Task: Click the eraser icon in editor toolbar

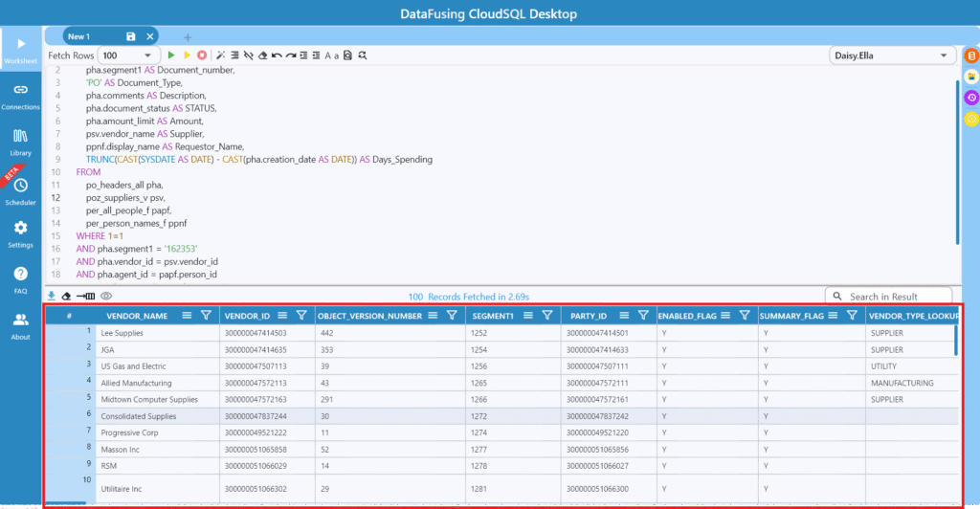Action: (x=262, y=55)
